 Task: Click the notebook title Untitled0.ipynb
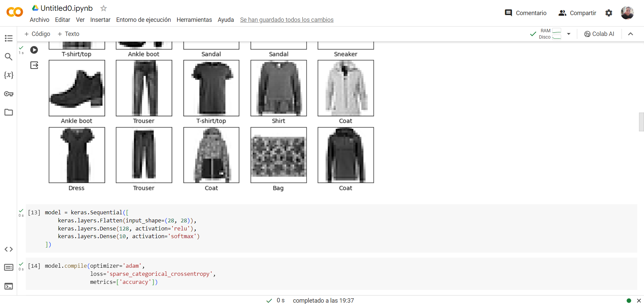point(67,8)
